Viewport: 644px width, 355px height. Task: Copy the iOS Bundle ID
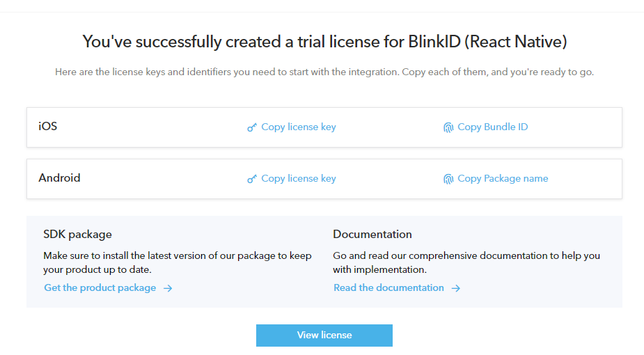coord(492,127)
